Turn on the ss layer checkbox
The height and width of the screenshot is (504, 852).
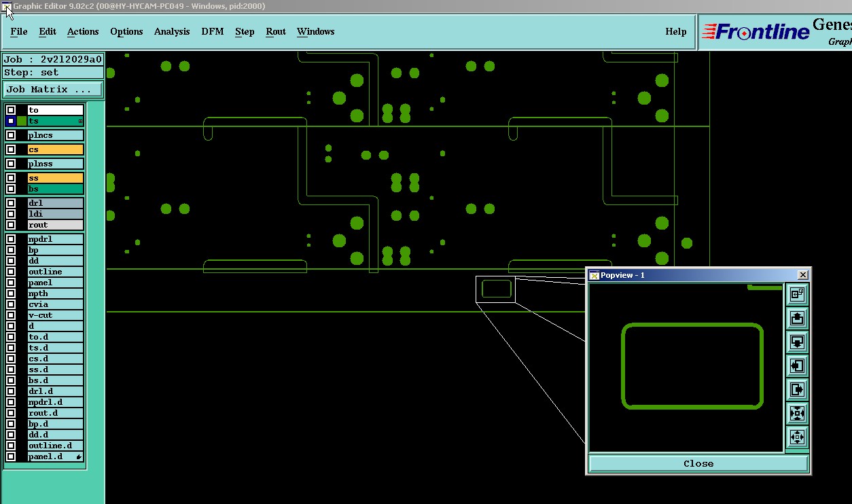click(11, 178)
